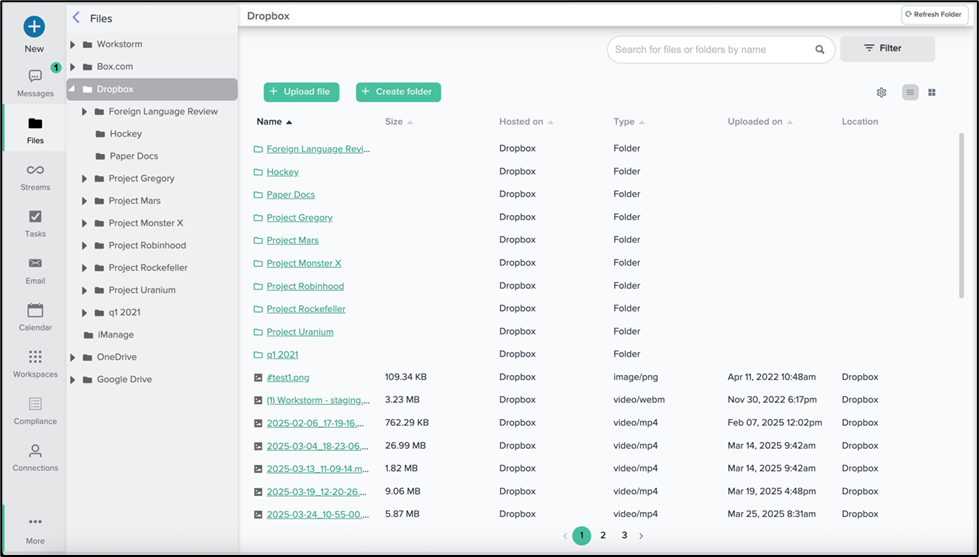Viewport: 979px width, 557px height.
Task: Open the Streams section
Action: coord(35,177)
